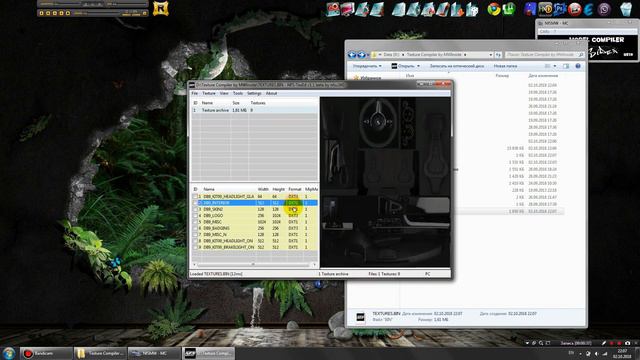Tick checkbox for BRAKELIGHT_ON texture row 9
Viewport: 640px width, 360px height.
(195, 247)
